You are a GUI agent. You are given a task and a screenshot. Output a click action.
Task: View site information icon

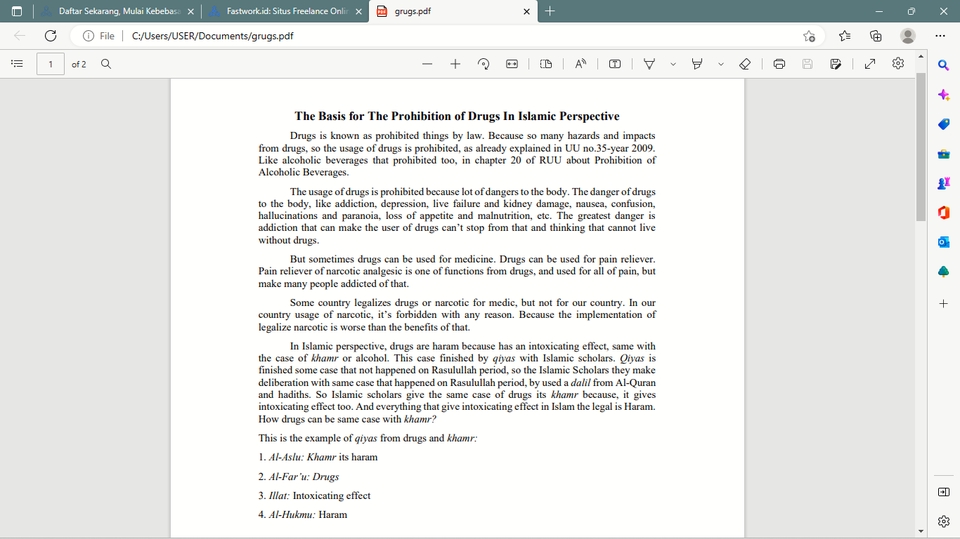(88, 36)
